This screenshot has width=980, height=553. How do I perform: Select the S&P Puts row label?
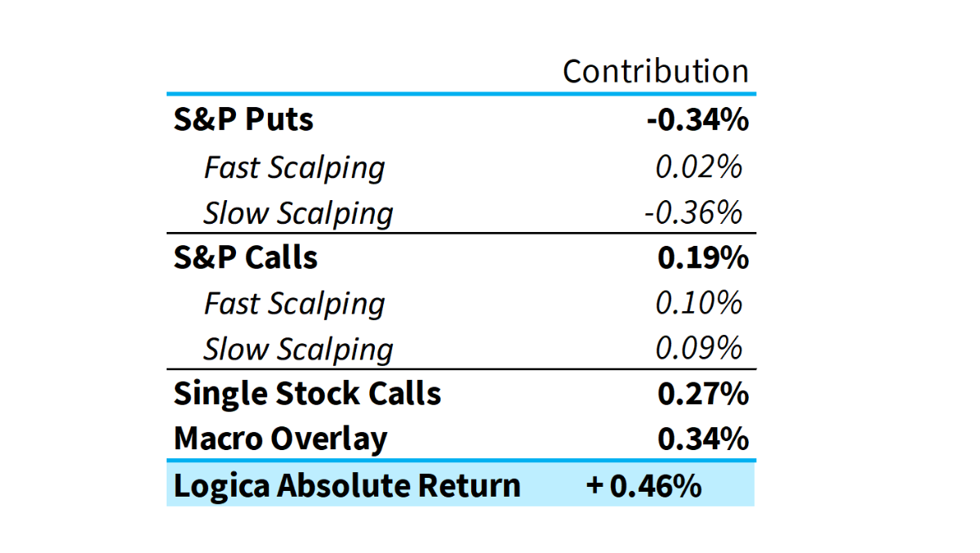tap(243, 120)
